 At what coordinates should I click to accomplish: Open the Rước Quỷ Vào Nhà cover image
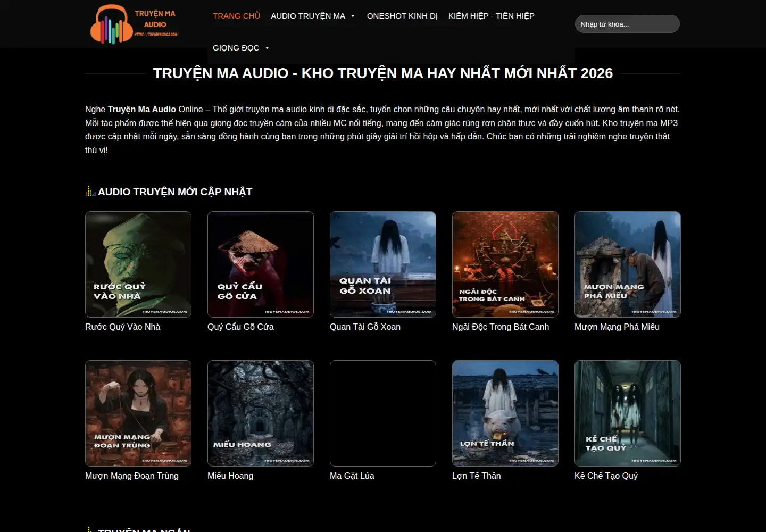pyautogui.click(x=138, y=264)
